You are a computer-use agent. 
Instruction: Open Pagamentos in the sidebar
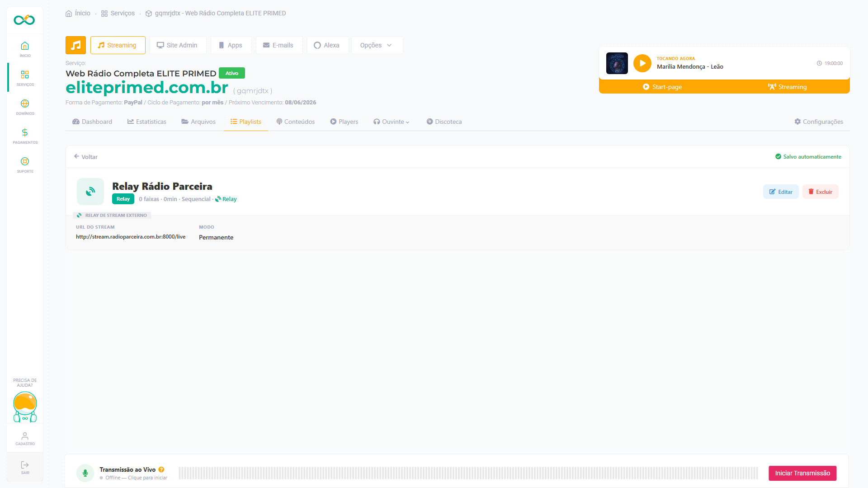click(x=25, y=136)
